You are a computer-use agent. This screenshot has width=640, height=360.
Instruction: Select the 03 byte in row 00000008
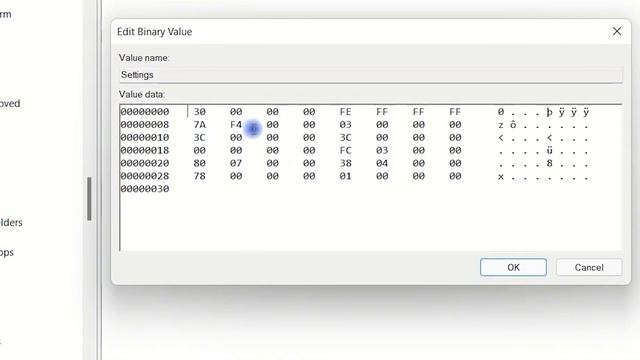pos(345,125)
